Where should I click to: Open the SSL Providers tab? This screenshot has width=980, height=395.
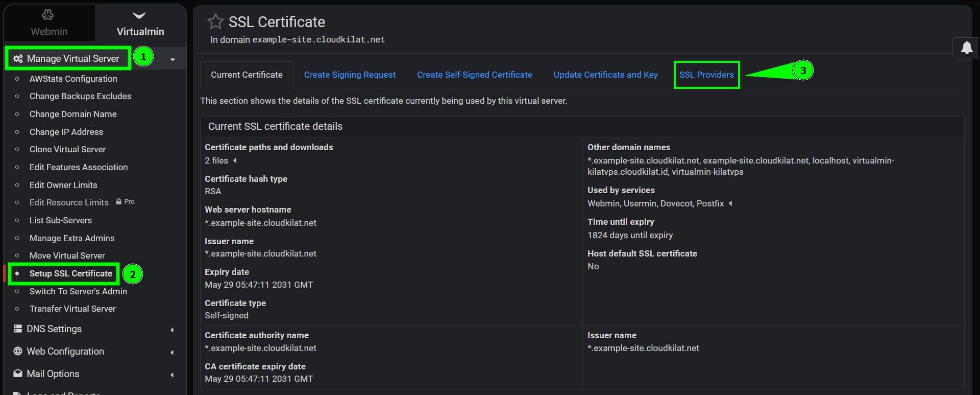point(706,75)
